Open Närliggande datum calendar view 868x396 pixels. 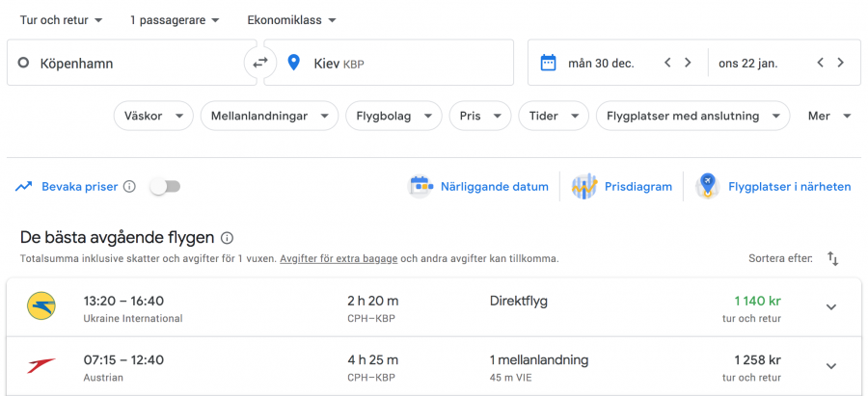click(x=479, y=187)
